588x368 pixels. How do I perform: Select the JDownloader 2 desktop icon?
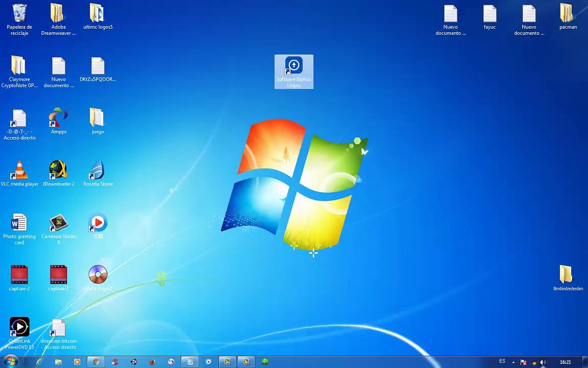[x=59, y=173]
